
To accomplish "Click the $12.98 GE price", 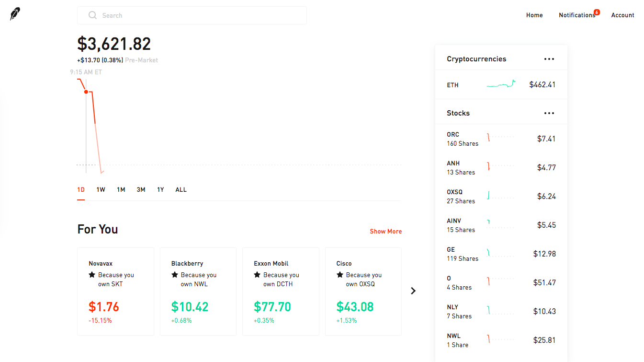I will pos(545,254).
